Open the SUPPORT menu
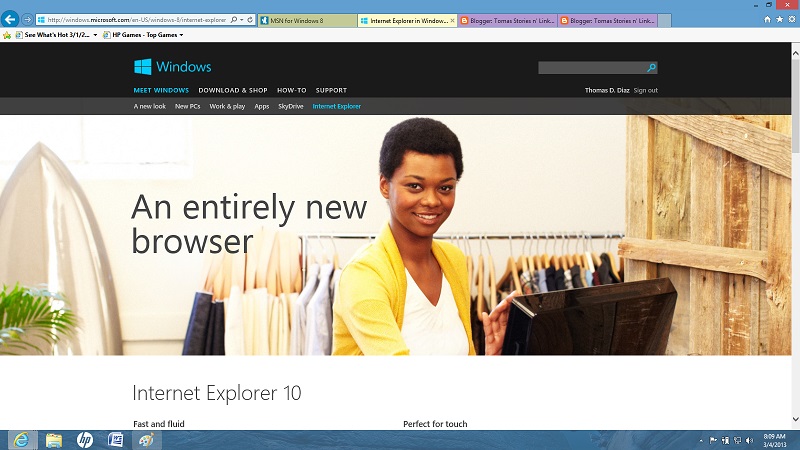Screen dimensions: 800x450 coord(331,90)
